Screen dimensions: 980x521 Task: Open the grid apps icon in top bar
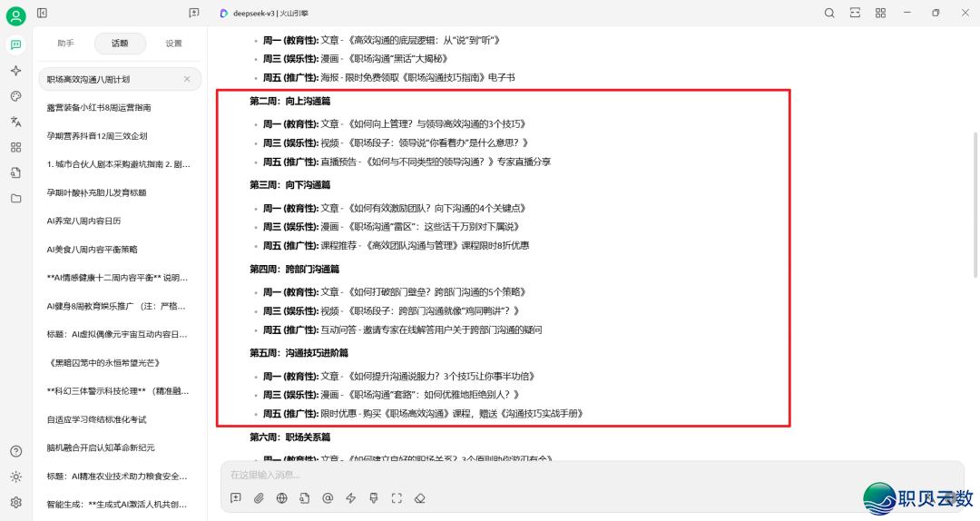pos(880,13)
